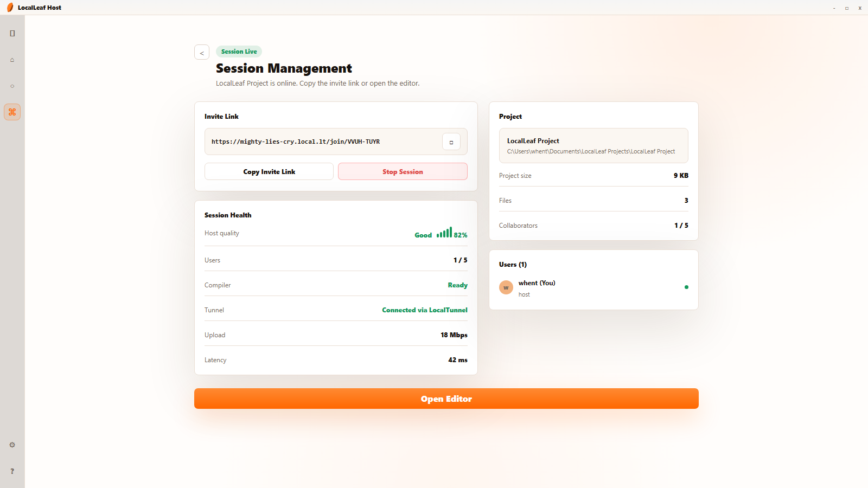Open the highlighted session sidebar icon
The width and height of the screenshot is (868, 488).
(x=12, y=112)
